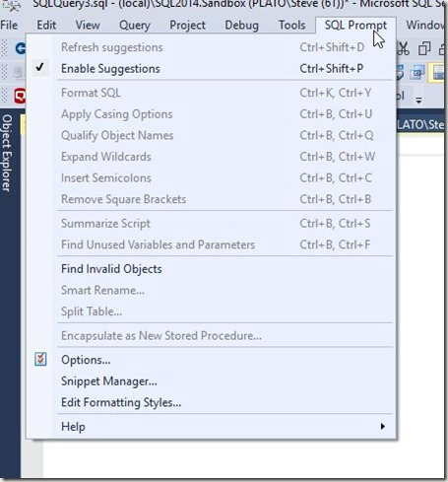The width and height of the screenshot is (448, 482).
Task: Open the Query menu
Action: pos(135,25)
